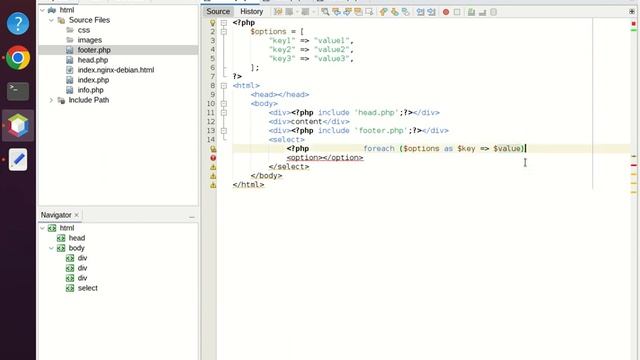Click the Comment toolbar icon
Screen dimensions: 640x360
pos(471,12)
